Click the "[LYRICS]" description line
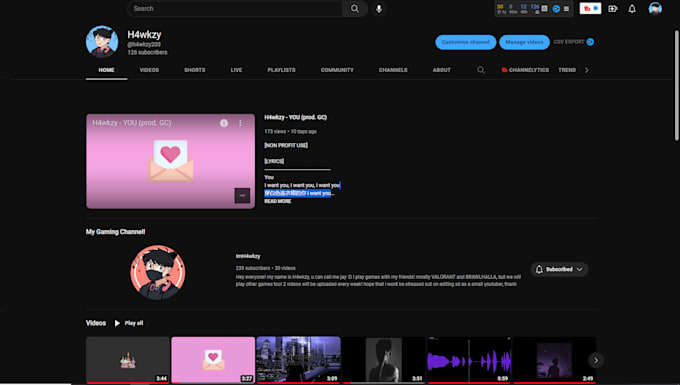This screenshot has height=385, width=680. 274,161
